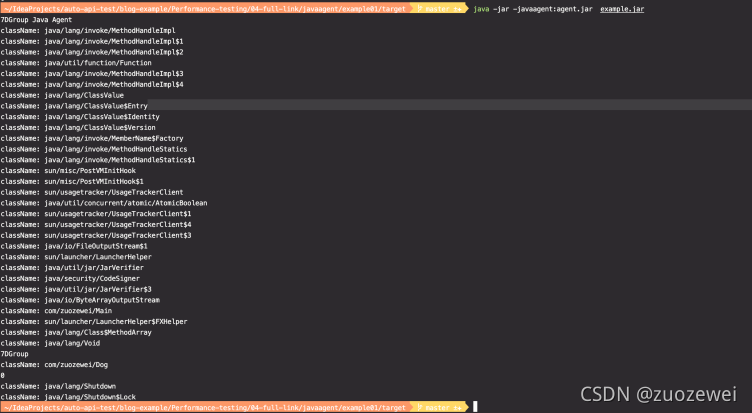The width and height of the screenshot is (752, 413).
Task: Click the top prompt directory path segment
Action: coord(205,9)
